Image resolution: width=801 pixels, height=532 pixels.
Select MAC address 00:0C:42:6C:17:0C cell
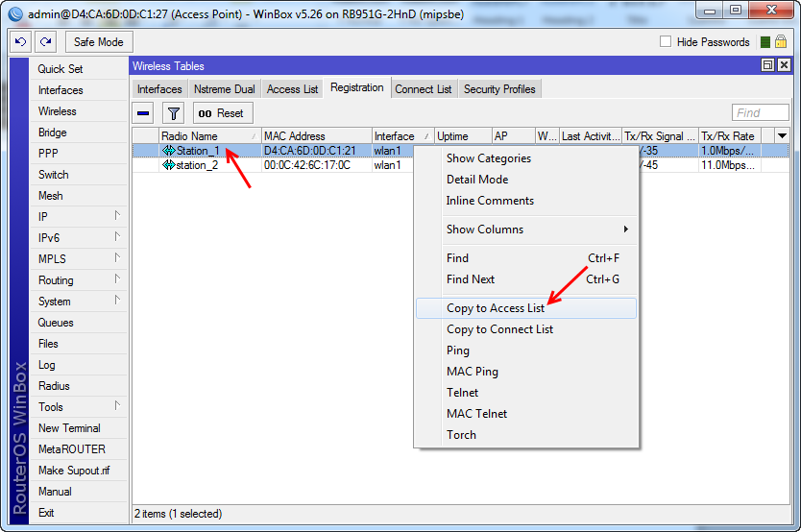pyautogui.click(x=317, y=165)
